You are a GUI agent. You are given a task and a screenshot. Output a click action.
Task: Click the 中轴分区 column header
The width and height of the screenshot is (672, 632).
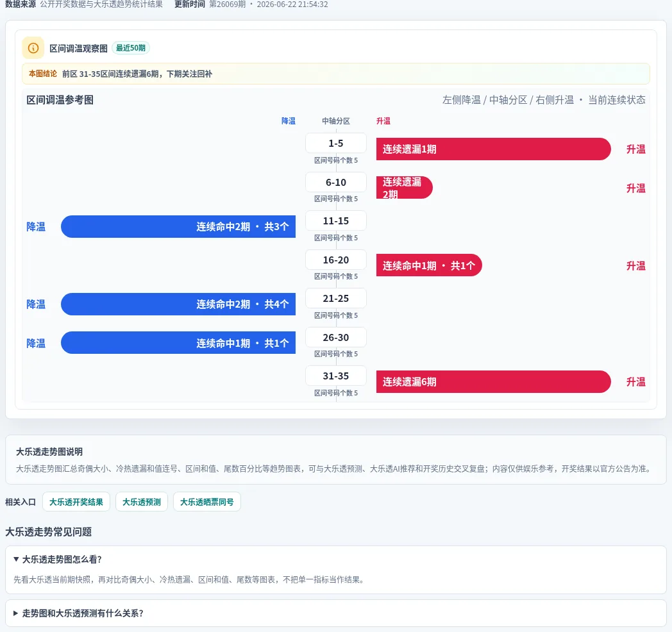coord(336,121)
